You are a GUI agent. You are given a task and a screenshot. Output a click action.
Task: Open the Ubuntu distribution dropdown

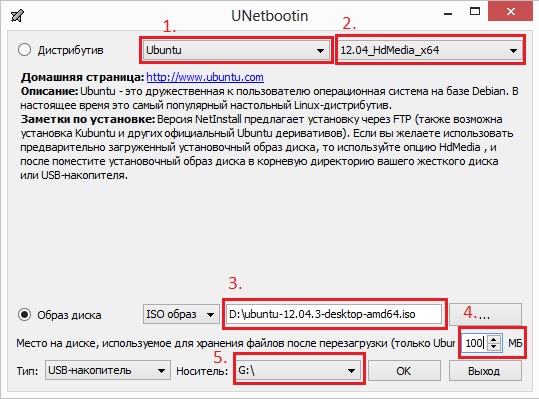(236, 50)
